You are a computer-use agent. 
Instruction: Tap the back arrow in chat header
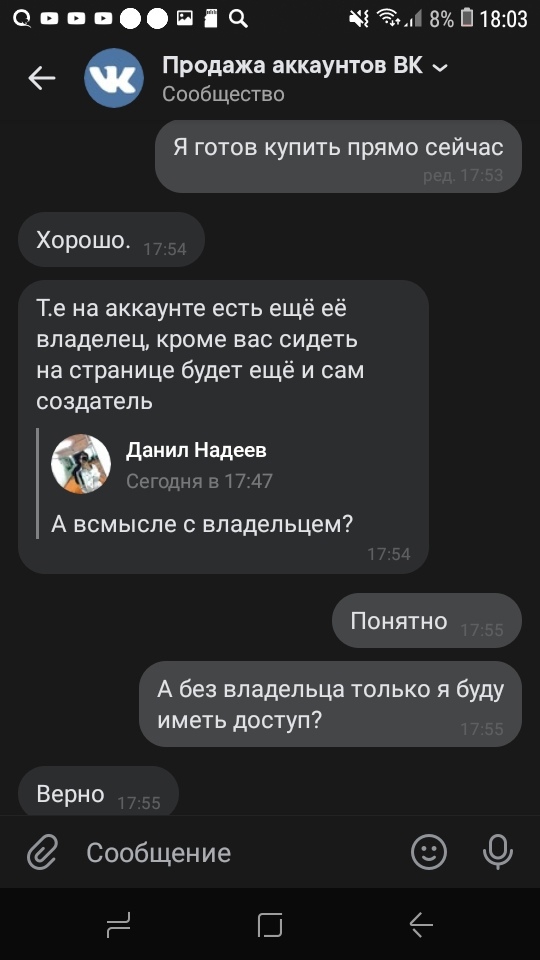[42, 78]
